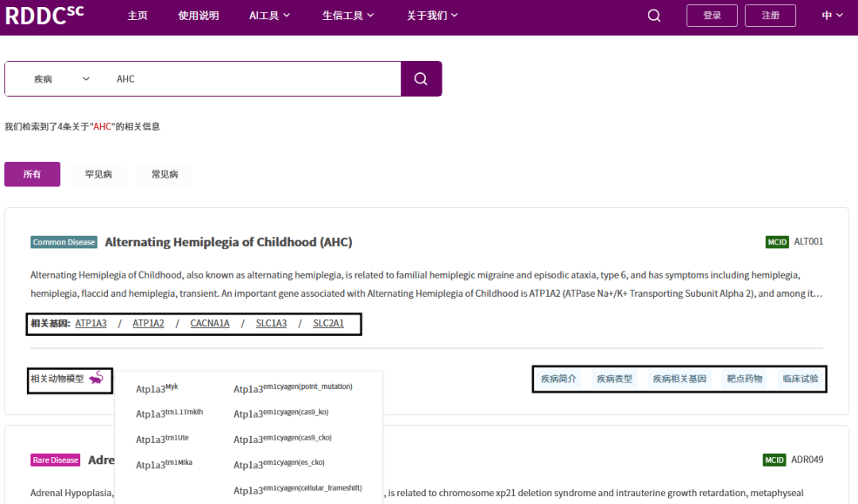Enable the 常见病 filter
This screenshot has height=504, width=858.
(163, 174)
